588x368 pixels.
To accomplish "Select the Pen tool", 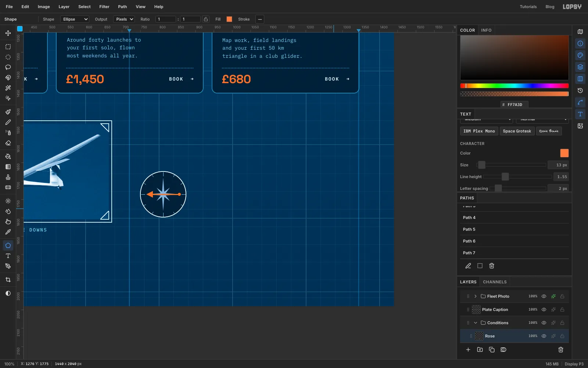I will (x=8, y=266).
